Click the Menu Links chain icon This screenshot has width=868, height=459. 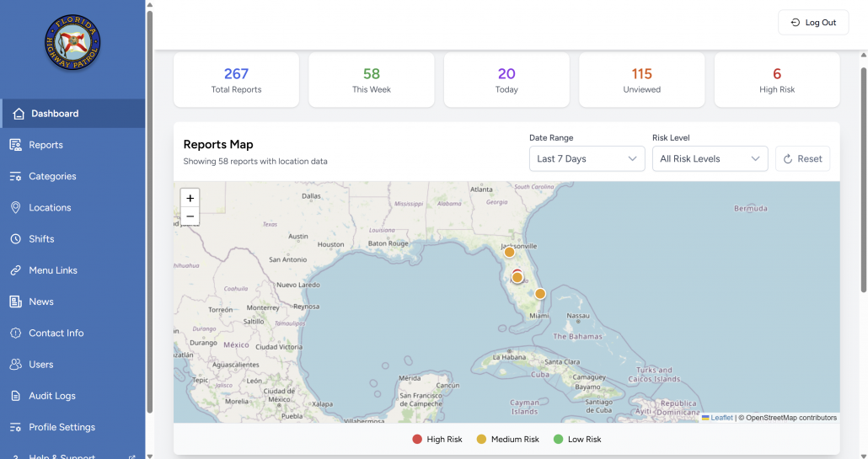pyautogui.click(x=15, y=270)
